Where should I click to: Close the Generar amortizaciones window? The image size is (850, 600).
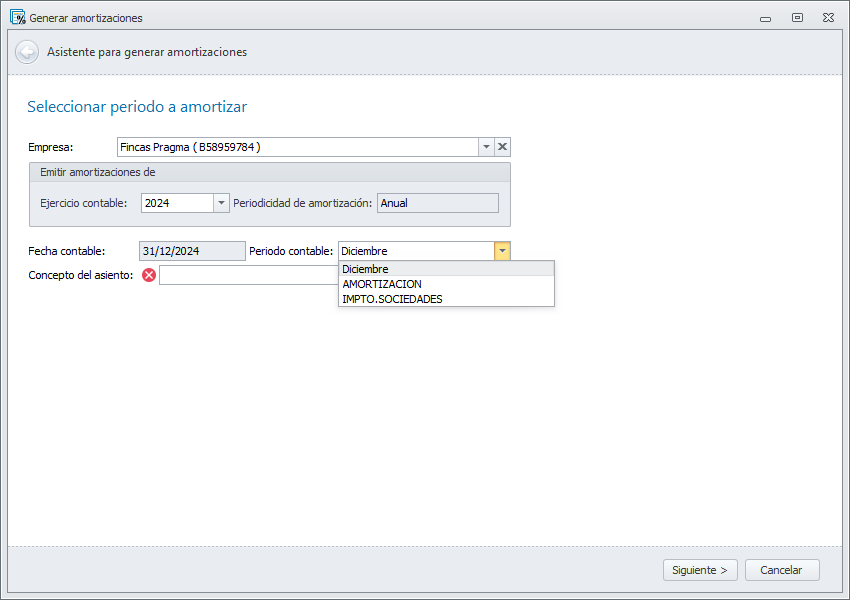pyautogui.click(x=828, y=18)
